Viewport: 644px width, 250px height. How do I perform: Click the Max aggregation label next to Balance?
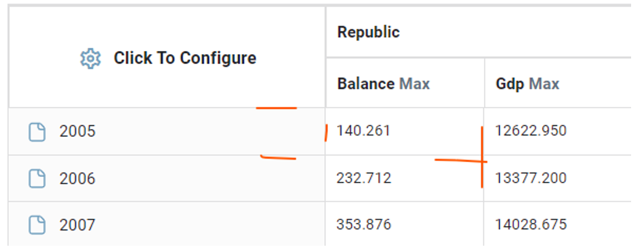415,84
